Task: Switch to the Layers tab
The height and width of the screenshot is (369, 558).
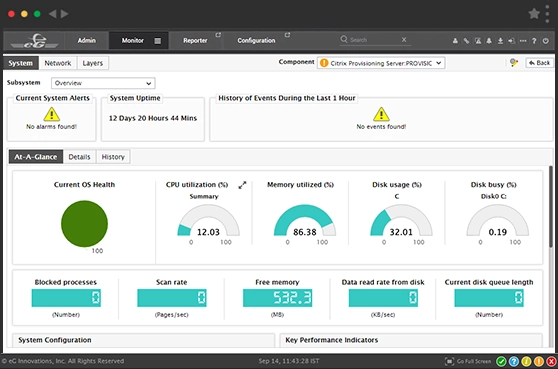Action: click(93, 63)
